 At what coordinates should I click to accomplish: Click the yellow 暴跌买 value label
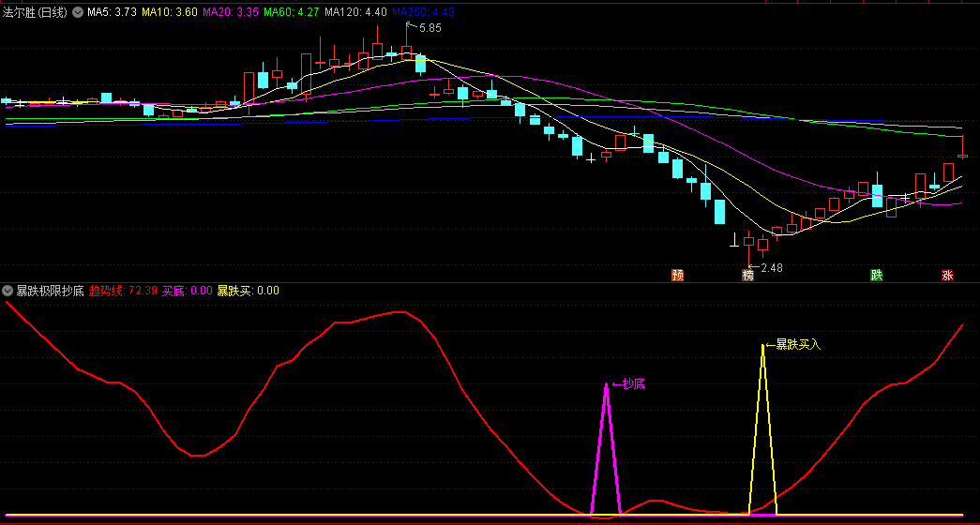(x=249, y=291)
